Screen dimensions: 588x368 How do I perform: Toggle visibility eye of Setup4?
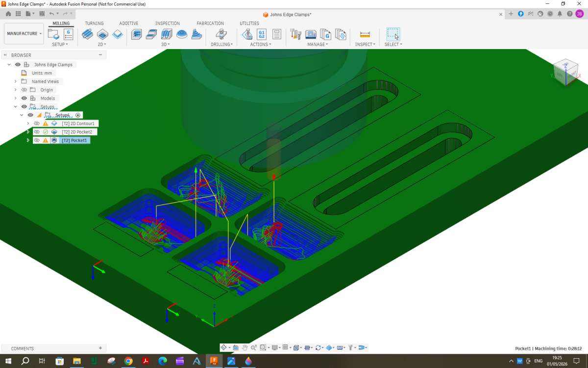pyautogui.click(x=30, y=115)
